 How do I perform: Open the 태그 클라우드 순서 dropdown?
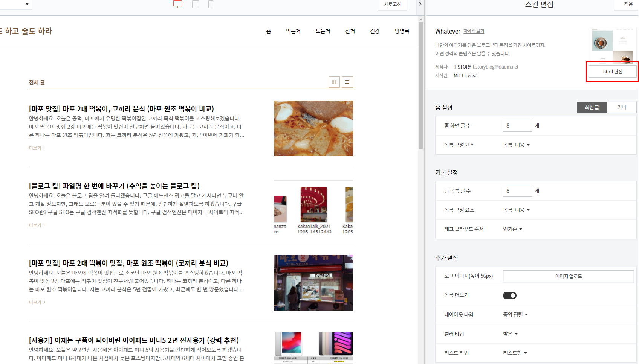(x=512, y=229)
